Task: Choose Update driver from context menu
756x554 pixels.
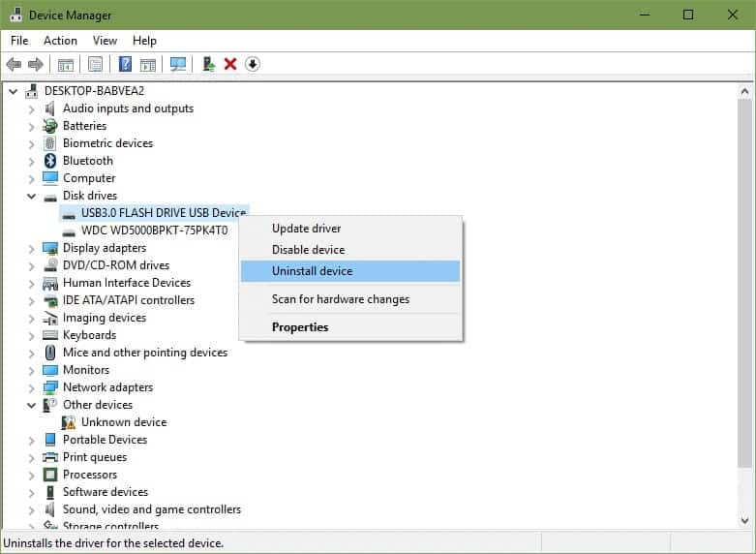Action: [350, 229]
